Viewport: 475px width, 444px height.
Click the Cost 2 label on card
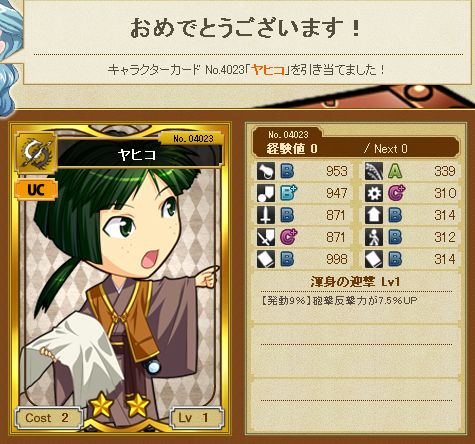click(x=47, y=418)
